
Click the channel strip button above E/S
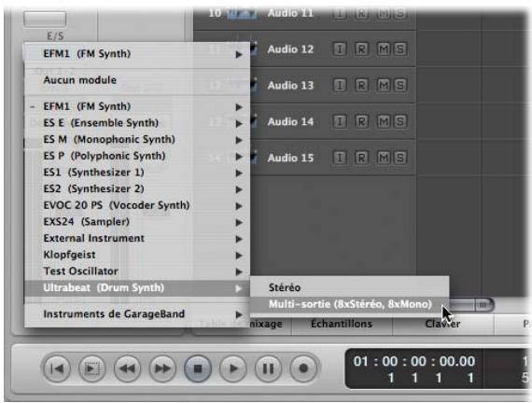pos(45,19)
